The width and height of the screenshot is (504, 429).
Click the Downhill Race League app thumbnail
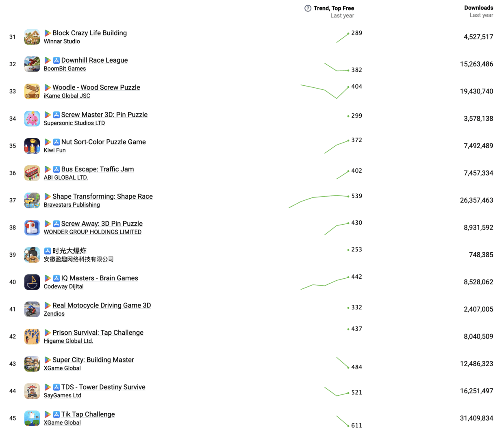point(32,64)
